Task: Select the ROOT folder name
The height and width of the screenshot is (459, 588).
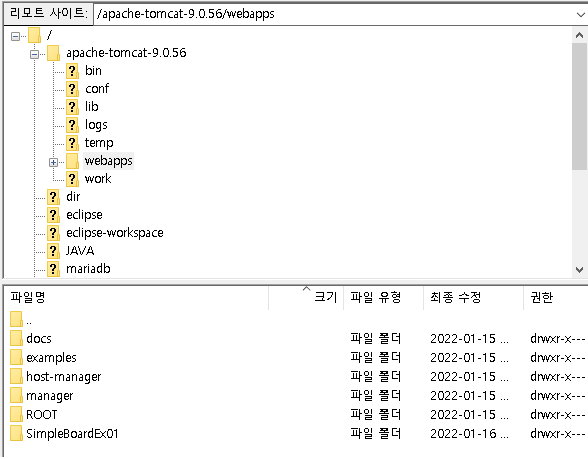Action: (x=42, y=415)
